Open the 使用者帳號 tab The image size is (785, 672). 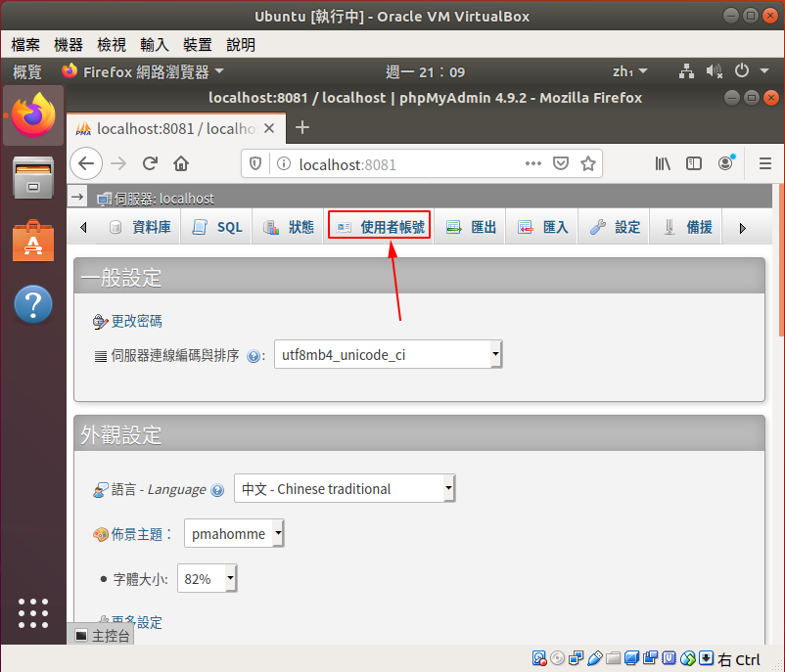380,227
